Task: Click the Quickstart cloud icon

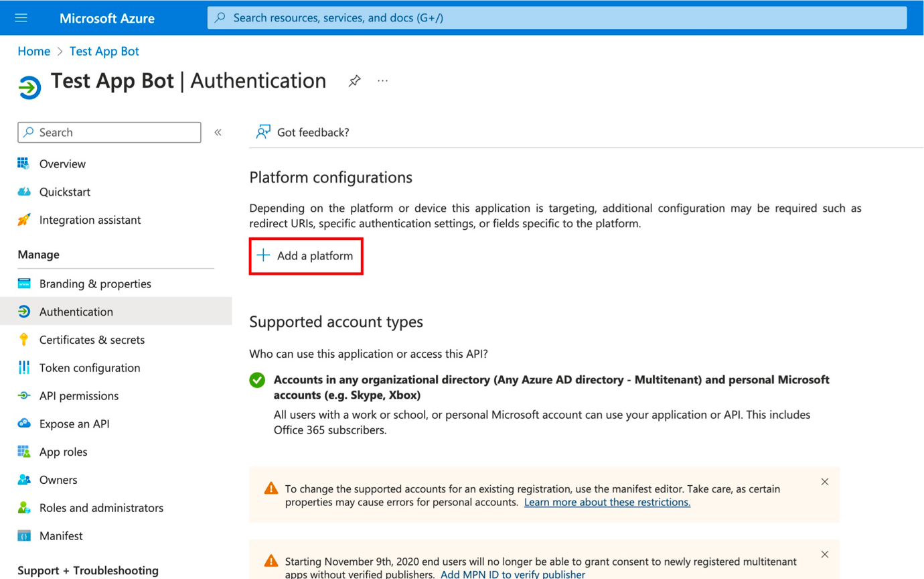Action: [24, 192]
